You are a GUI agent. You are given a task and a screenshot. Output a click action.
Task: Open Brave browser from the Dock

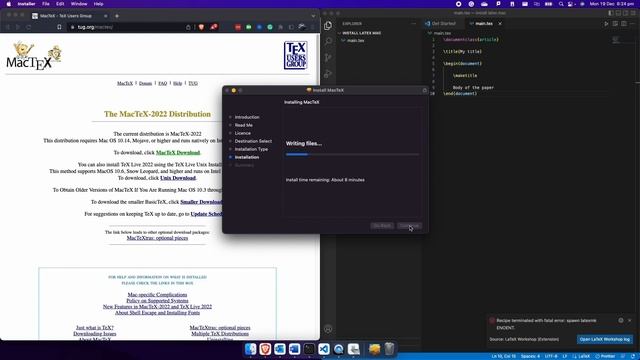[x=265, y=349]
